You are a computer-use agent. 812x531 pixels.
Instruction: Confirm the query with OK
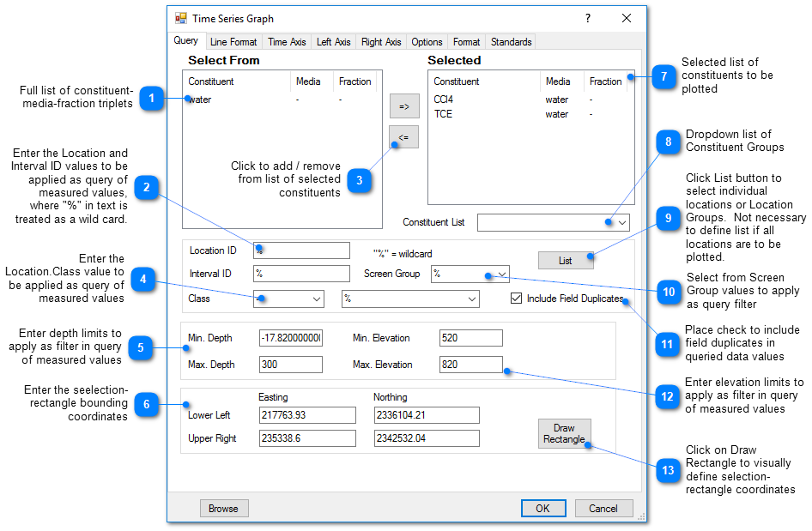(x=543, y=508)
